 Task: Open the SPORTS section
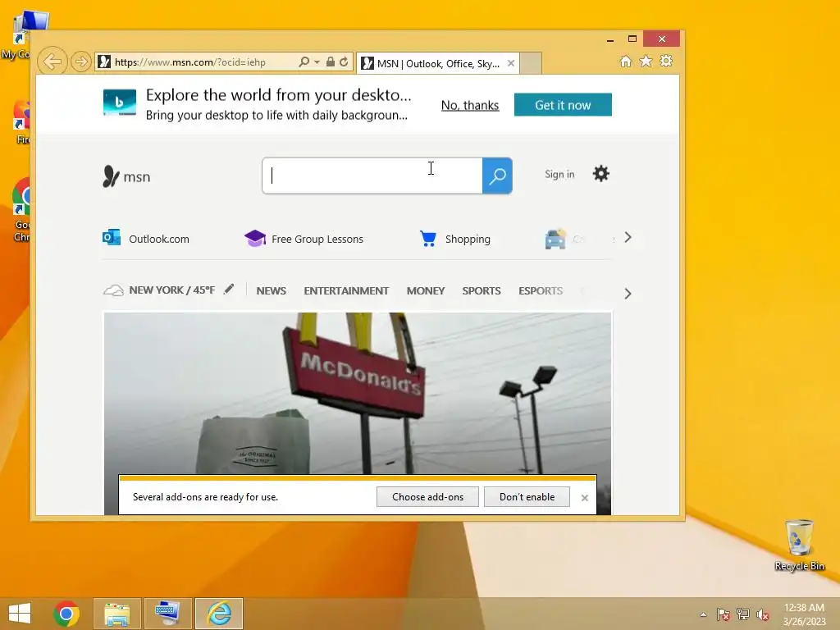pos(481,291)
